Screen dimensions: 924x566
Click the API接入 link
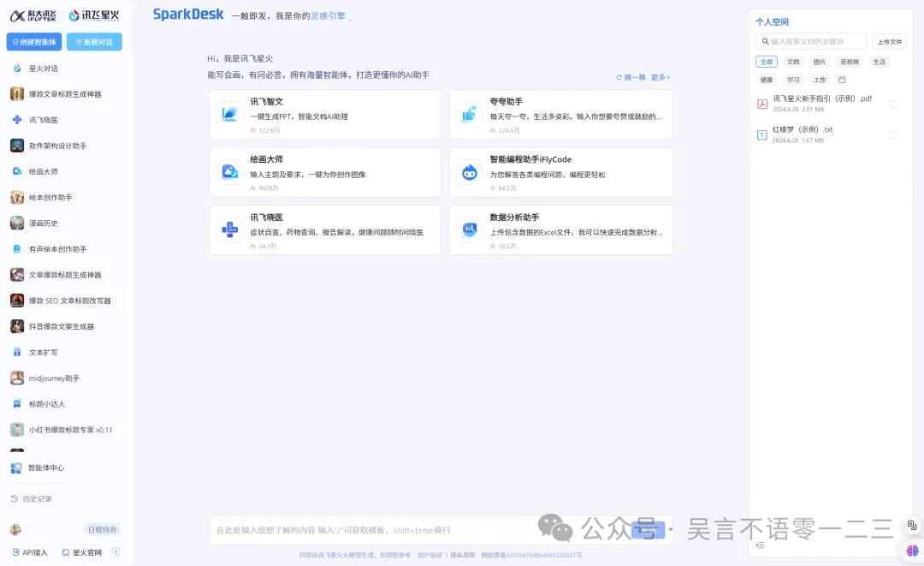(29, 552)
